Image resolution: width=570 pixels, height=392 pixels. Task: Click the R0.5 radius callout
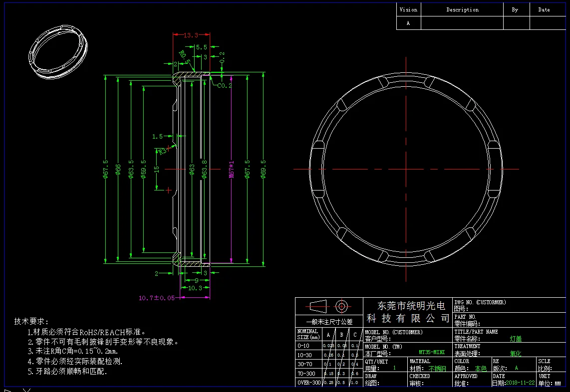click(x=184, y=57)
